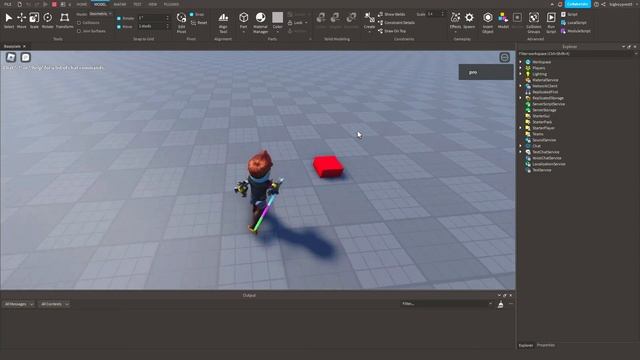The image size is (640, 360).
Task: Expand the Lighting tree node
Action: [520, 74]
